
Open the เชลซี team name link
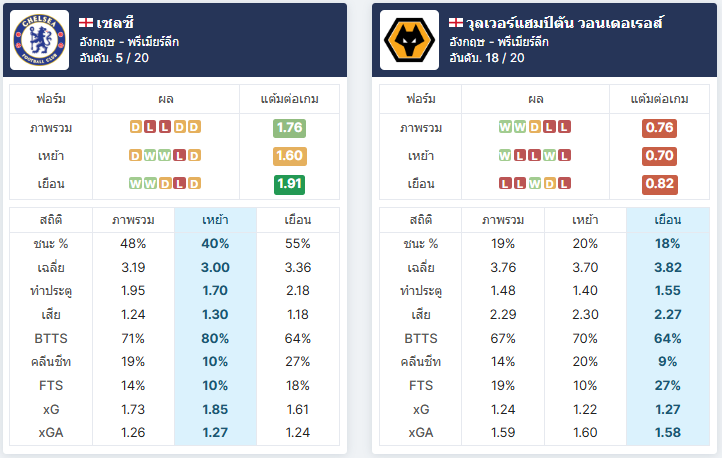(115, 23)
